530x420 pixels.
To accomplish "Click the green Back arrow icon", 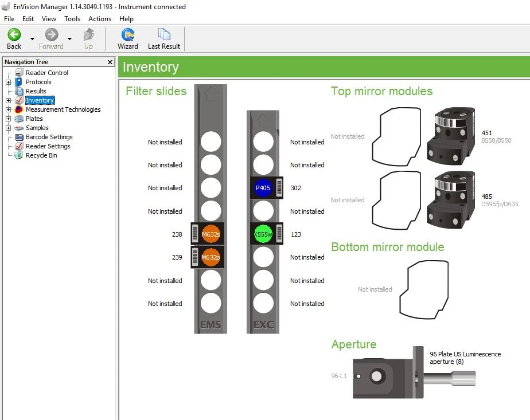I will [x=14, y=35].
